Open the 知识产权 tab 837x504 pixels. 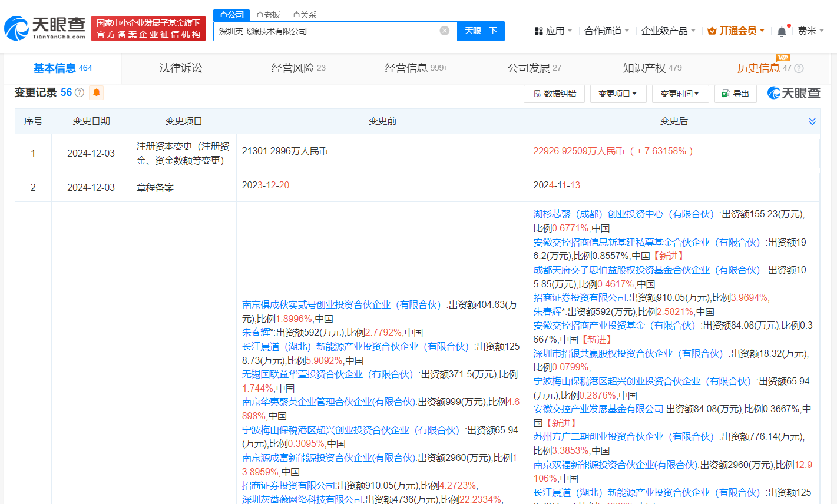coord(652,68)
